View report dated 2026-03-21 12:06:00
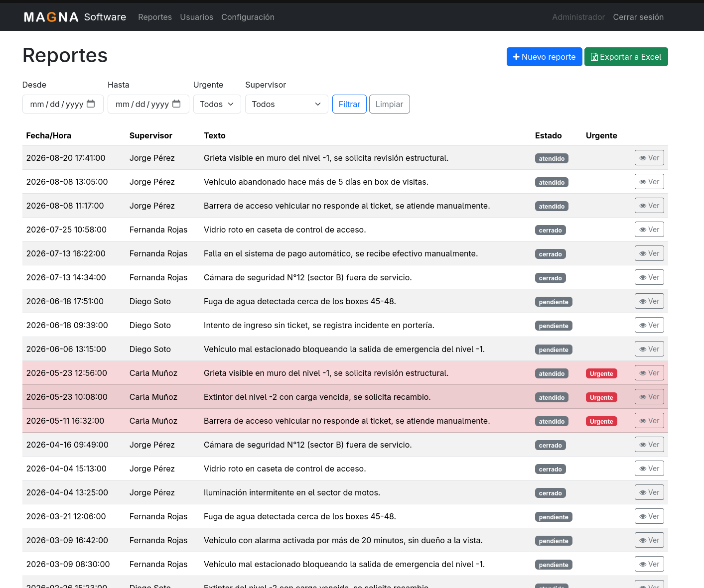Viewport: 704px width, 588px height. pyautogui.click(x=649, y=516)
